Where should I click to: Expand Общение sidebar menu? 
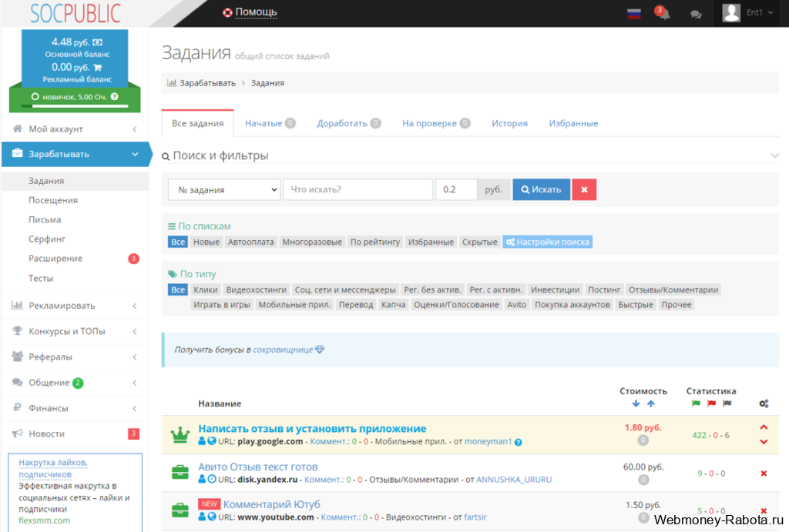pos(76,382)
